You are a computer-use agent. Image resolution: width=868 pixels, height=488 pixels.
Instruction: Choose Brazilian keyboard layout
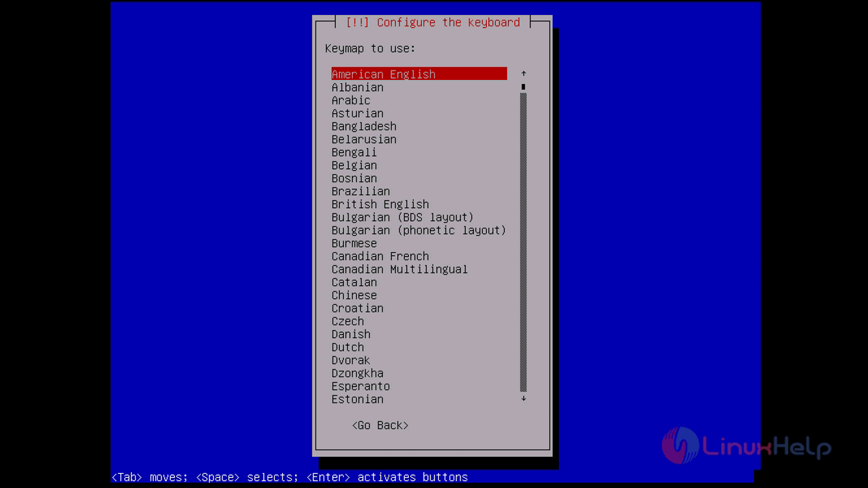click(361, 191)
